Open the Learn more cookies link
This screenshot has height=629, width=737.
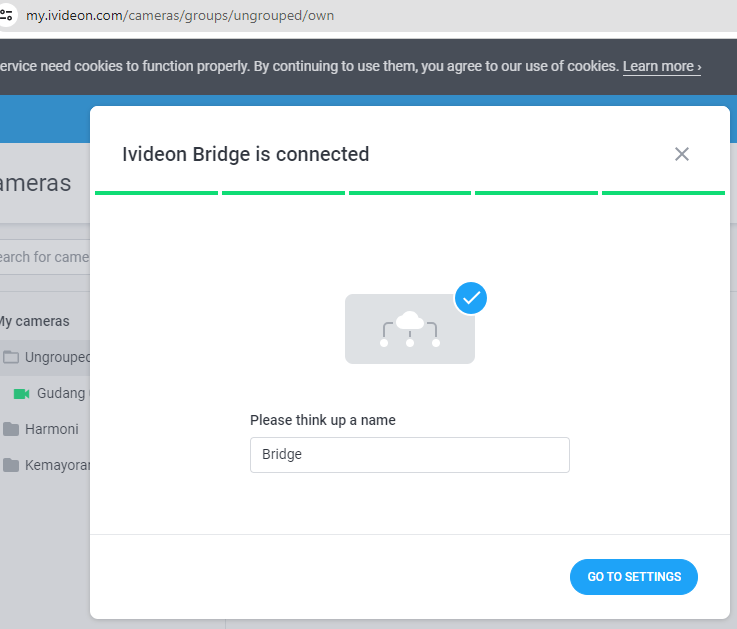click(x=662, y=66)
